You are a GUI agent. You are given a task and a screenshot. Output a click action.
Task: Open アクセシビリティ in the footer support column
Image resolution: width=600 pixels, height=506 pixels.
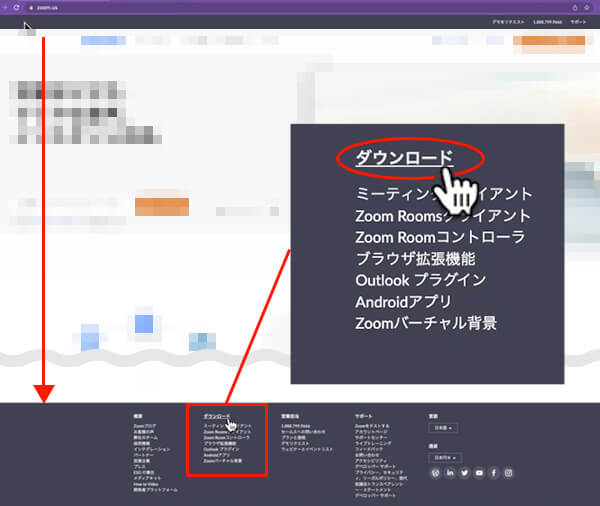(371, 461)
